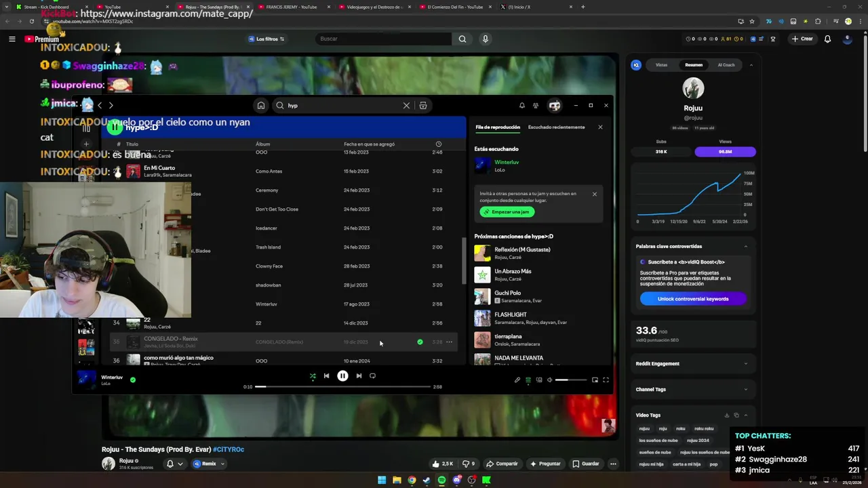Open Spotify profile avatar menu
This screenshot has width=868, height=488.
[x=555, y=106]
